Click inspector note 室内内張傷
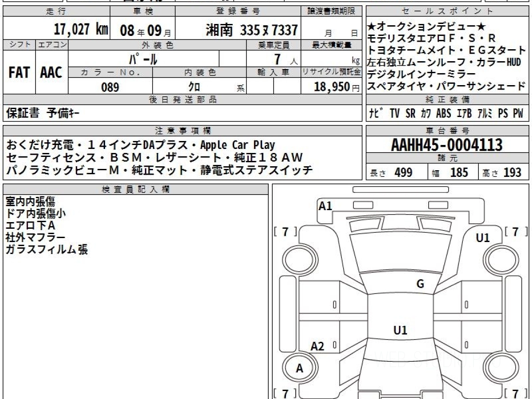The height and width of the screenshot is (399, 532). click(x=30, y=202)
